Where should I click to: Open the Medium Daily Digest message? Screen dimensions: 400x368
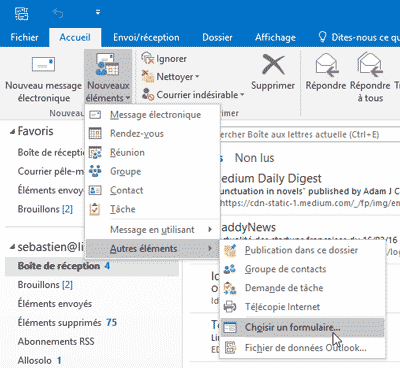click(x=310, y=190)
